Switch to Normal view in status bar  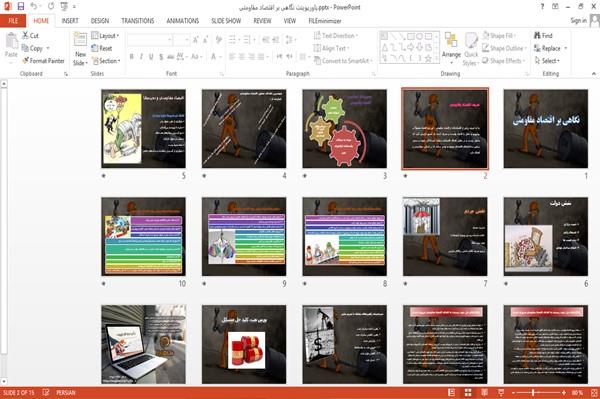pyautogui.click(x=452, y=392)
